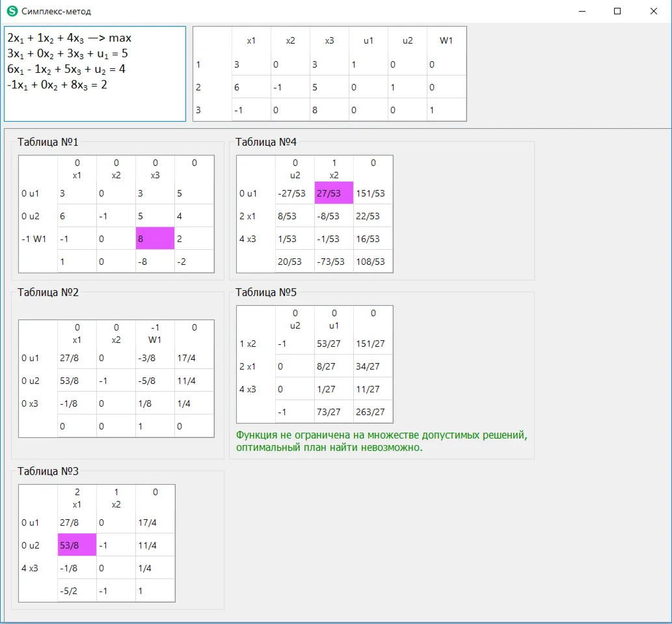Select the W1 header in top coefficient grid
The height and width of the screenshot is (624, 672).
click(446, 40)
